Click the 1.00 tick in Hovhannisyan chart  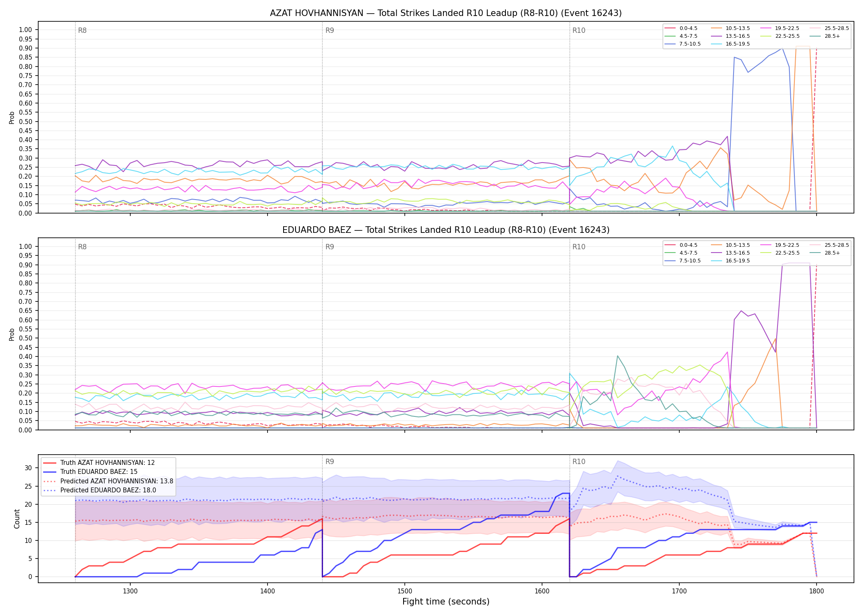coord(25,30)
